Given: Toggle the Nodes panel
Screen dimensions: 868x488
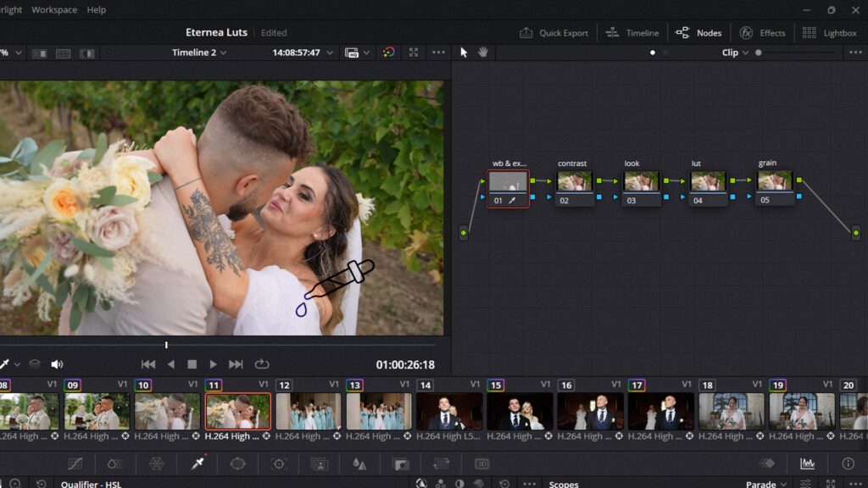Looking at the screenshot, I should click(698, 33).
